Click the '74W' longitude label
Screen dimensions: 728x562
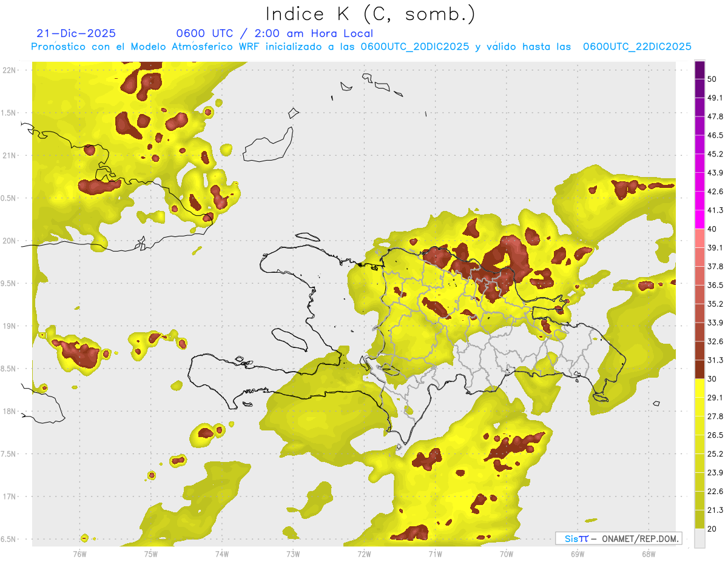tap(222, 554)
